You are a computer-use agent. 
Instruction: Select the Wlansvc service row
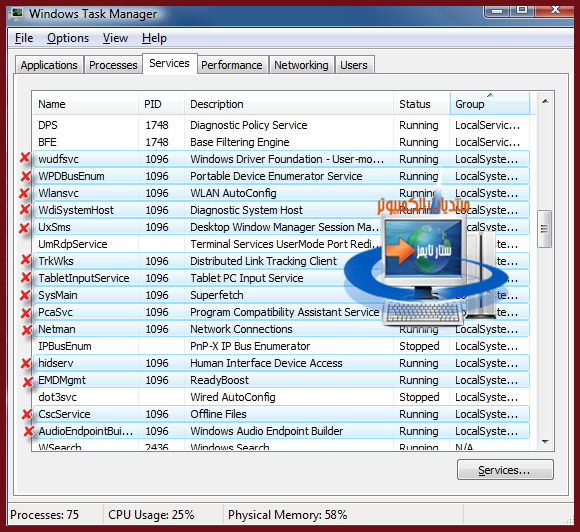tap(281, 193)
